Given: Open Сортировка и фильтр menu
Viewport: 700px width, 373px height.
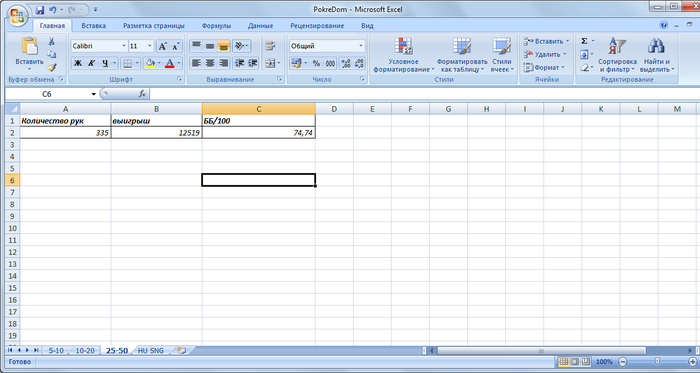Looking at the screenshot, I should [x=617, y=55].
